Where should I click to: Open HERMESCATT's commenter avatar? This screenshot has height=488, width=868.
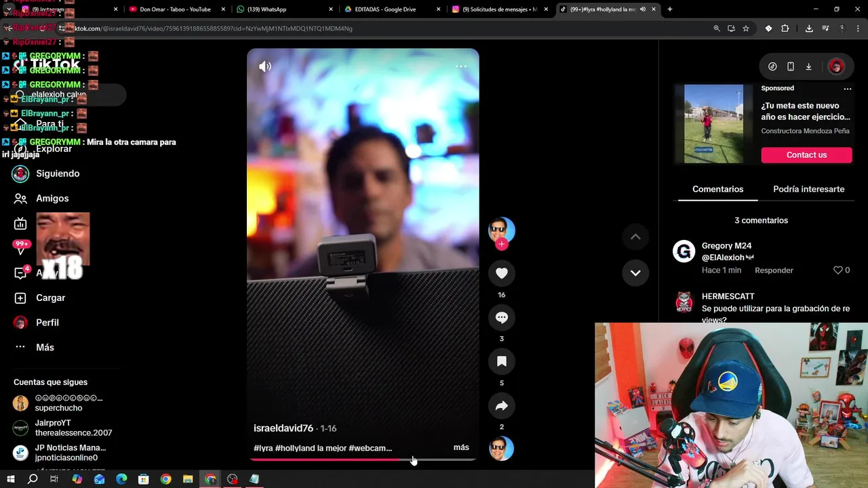(684, 302)
